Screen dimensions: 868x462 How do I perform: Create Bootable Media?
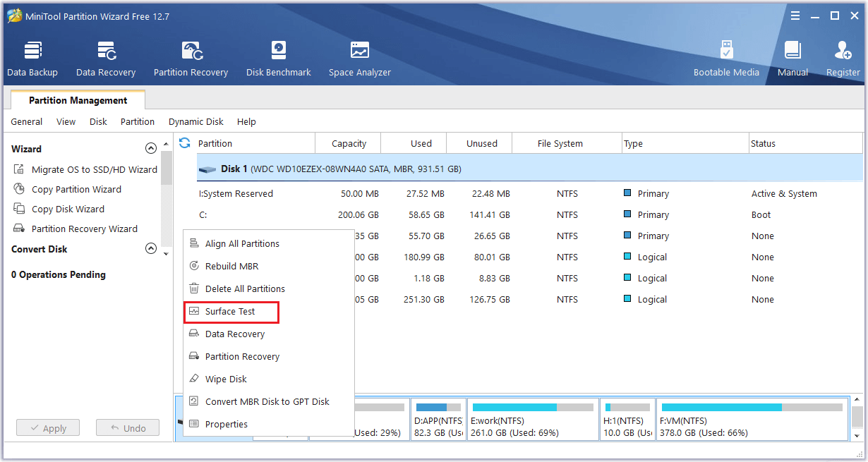(726, 59)
